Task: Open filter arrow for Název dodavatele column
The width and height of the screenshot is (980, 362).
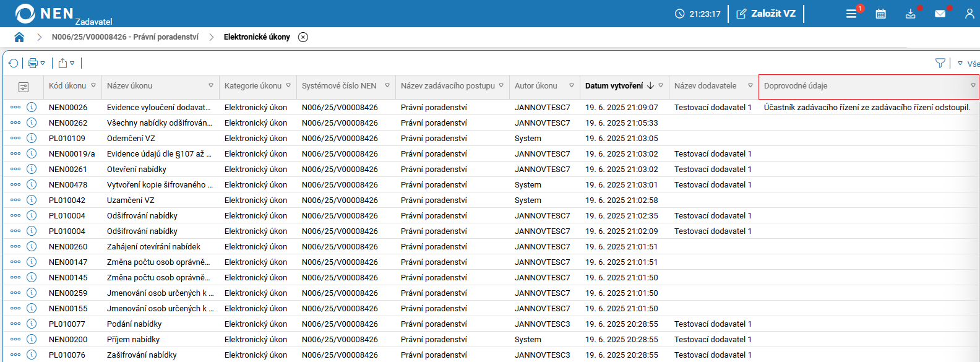Action: tap(750, 86)
